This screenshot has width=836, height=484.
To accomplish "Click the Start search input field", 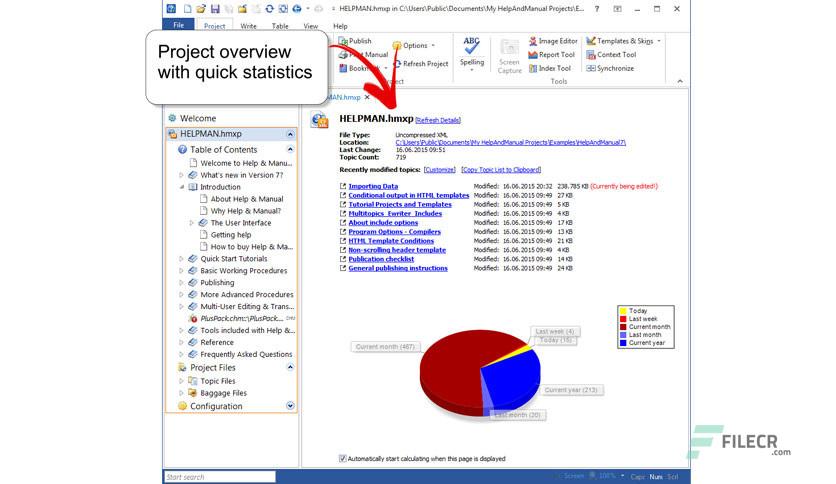I will 220,477.
